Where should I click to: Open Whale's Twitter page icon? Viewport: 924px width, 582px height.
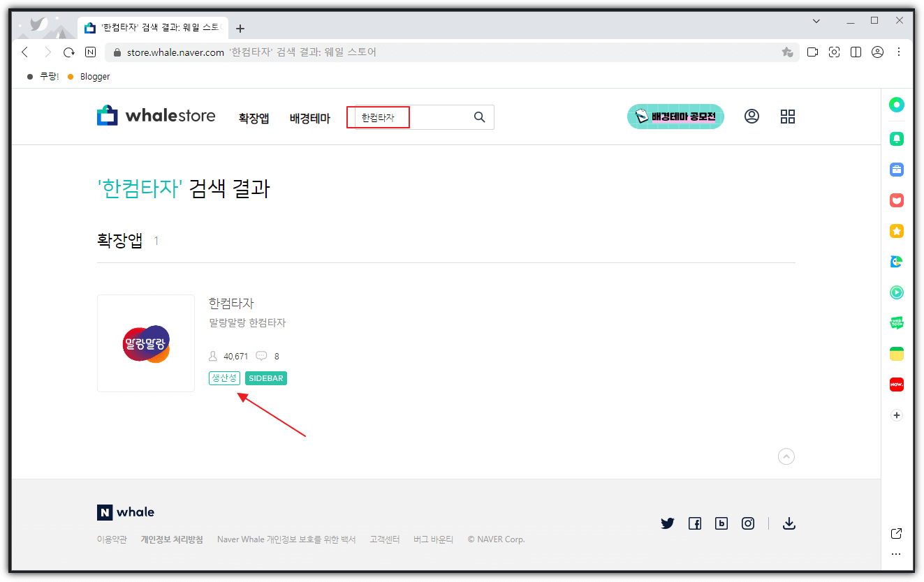click(668, 523)
